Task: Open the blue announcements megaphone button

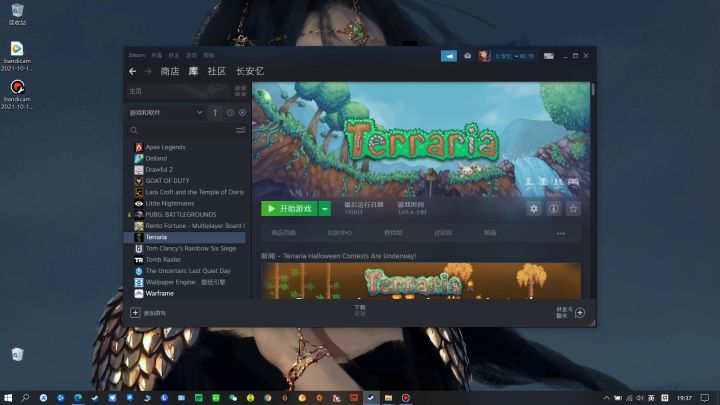Action: point(449,56)
